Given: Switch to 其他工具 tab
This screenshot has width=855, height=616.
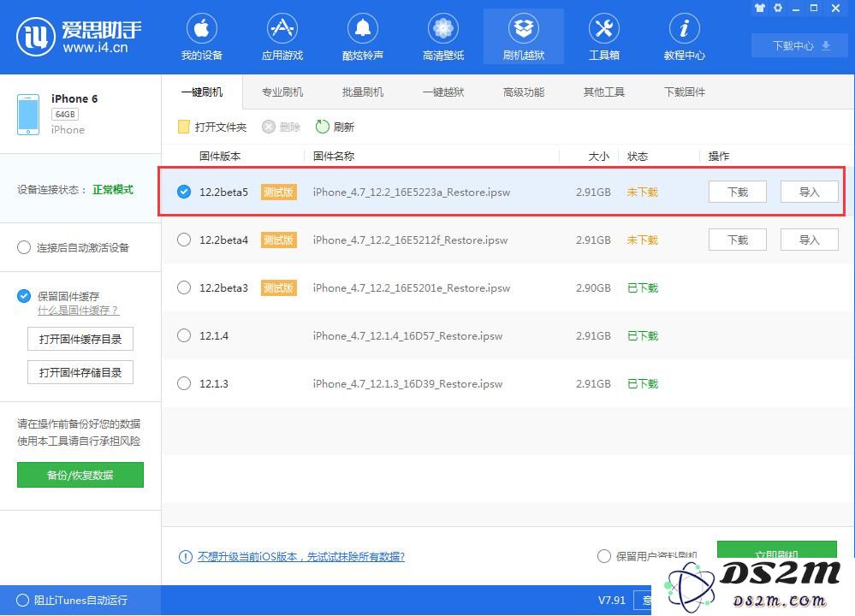Looking at the screenshot, I should (603, 92).
